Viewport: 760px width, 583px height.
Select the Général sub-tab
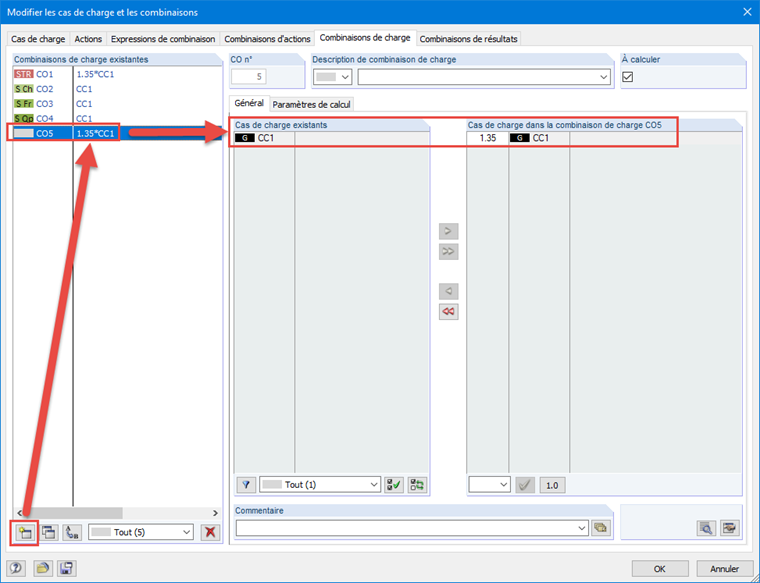click(249, 103)
